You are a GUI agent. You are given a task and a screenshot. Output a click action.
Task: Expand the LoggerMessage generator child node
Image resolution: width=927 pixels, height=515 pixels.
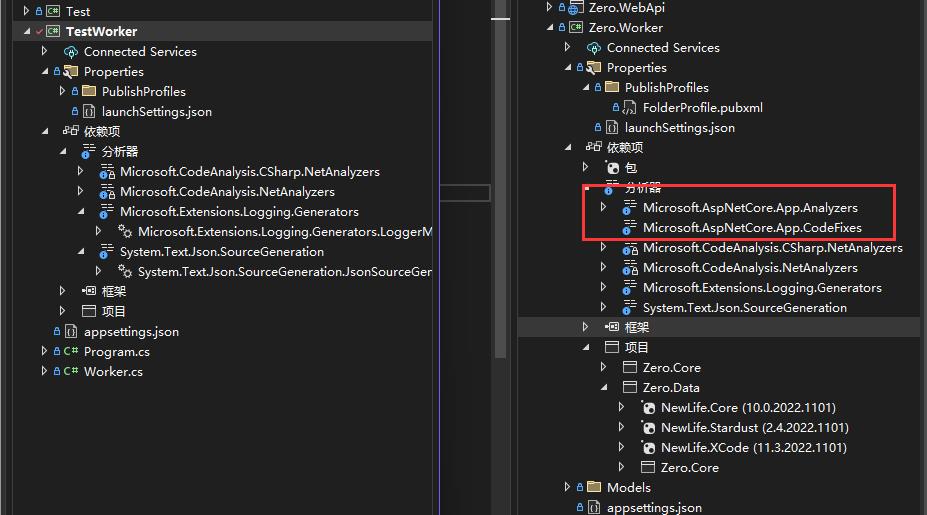98,231
